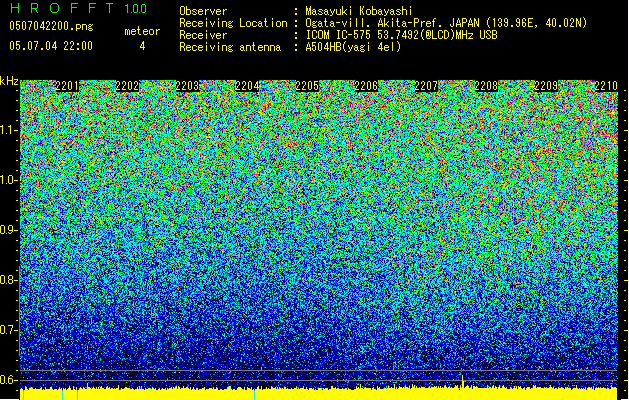Click the 1.0 kHz frequency axis label
The width and height of the screenshot is (629, 400).
9,180
